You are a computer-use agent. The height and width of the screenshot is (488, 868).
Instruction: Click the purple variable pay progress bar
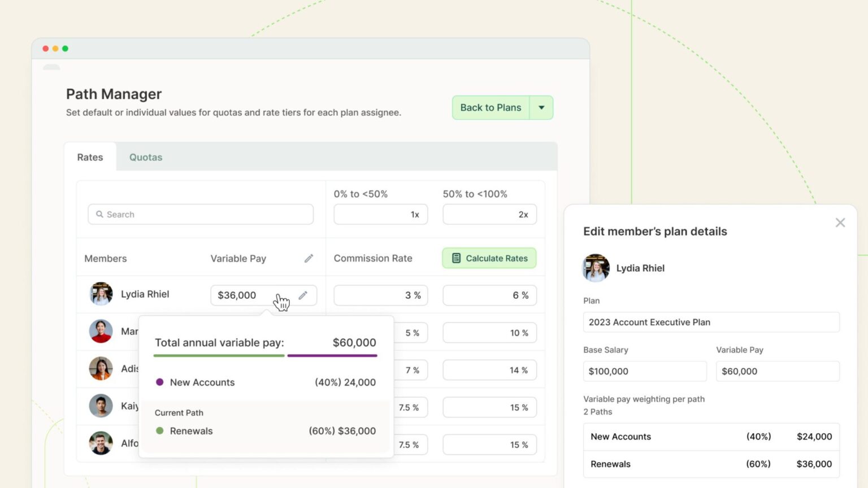click(x=332, y=356)
